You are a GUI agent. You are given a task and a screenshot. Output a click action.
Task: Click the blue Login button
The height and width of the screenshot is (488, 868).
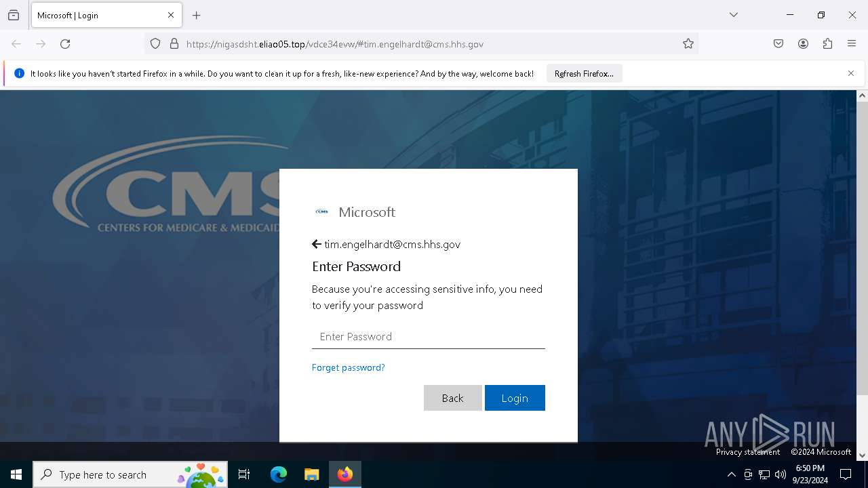click(515, 398)
